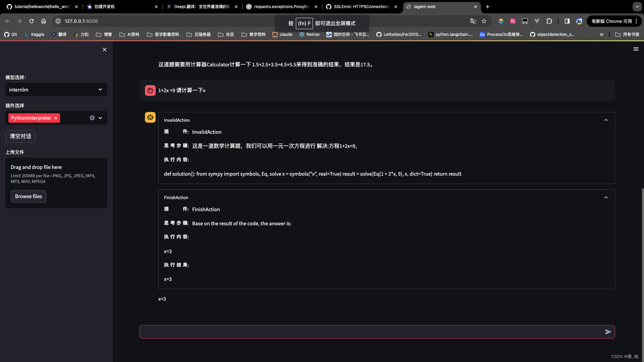
Task: Reload the page with the refresh icon
Action: point(32,21)
